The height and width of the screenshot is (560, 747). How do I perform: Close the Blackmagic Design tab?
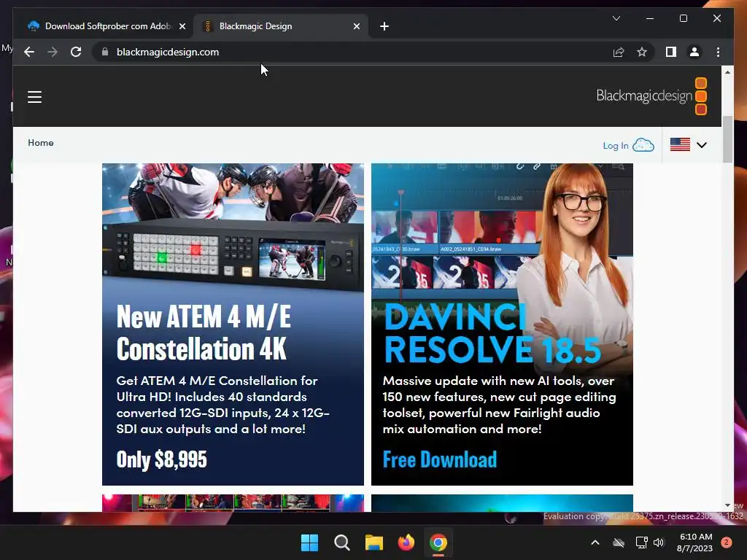click(356, 26)
